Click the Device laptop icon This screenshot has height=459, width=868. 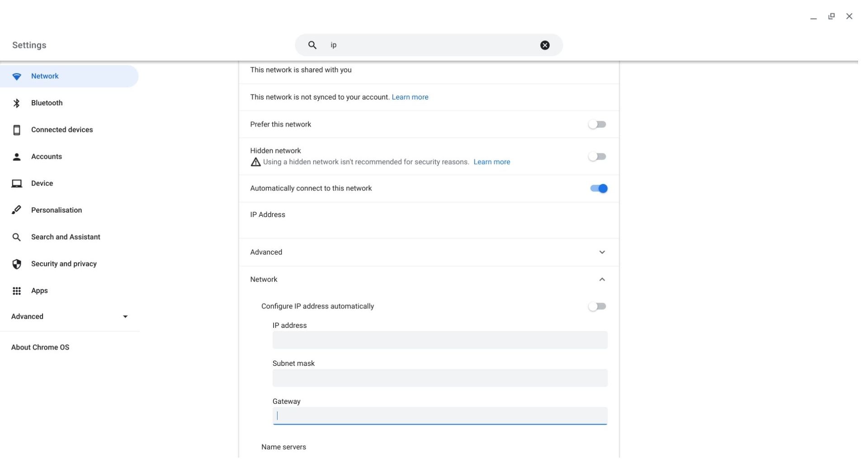coord(17,183)
